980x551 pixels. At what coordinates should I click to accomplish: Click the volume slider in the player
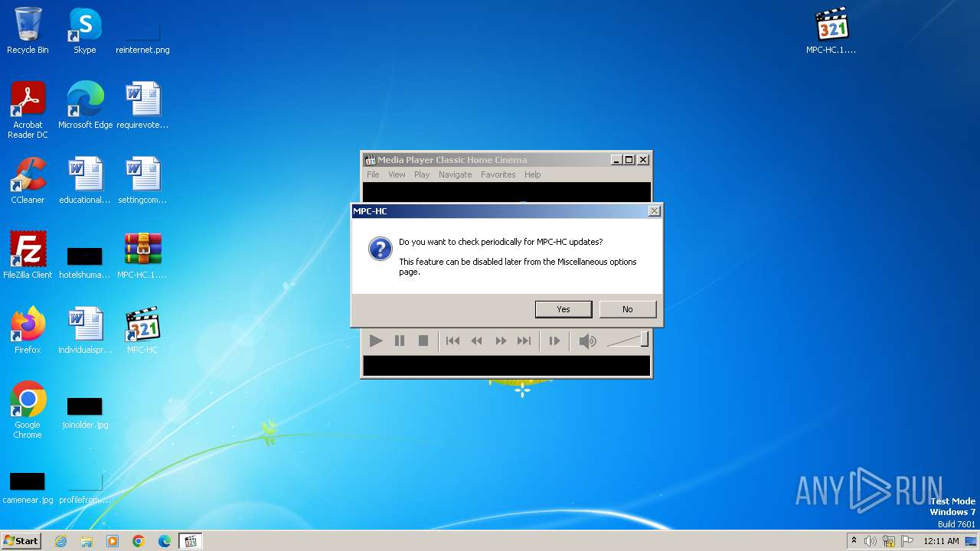[x=628, y=341]
